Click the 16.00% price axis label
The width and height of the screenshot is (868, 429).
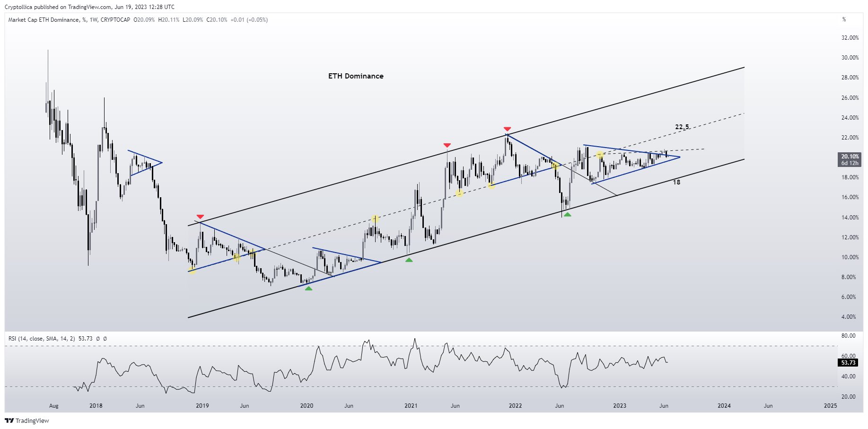pos(850,197)
